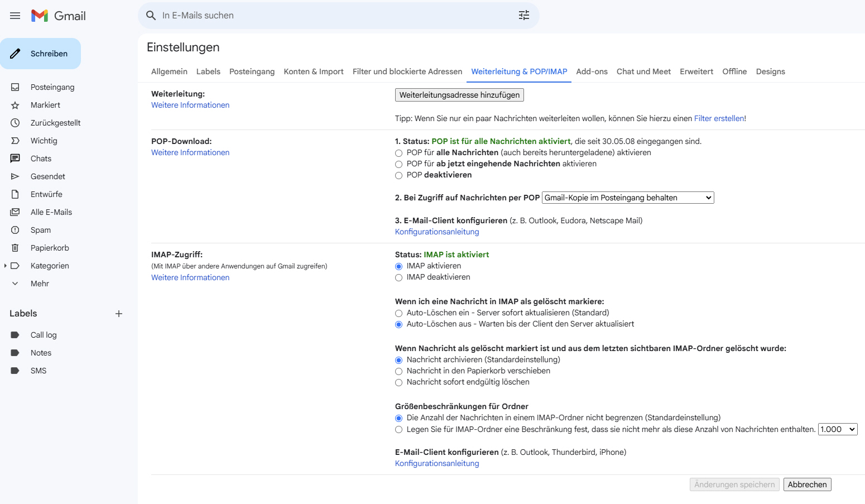Image resolution: width=865 pixels, height=504 pixels.
Task: Click the clock icon for Zurückgestellt
Action: [15, 123]
